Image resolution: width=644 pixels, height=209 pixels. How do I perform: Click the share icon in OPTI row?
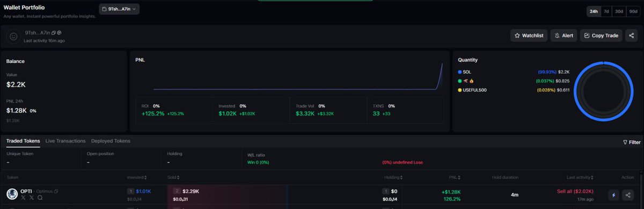coord(628,195)
